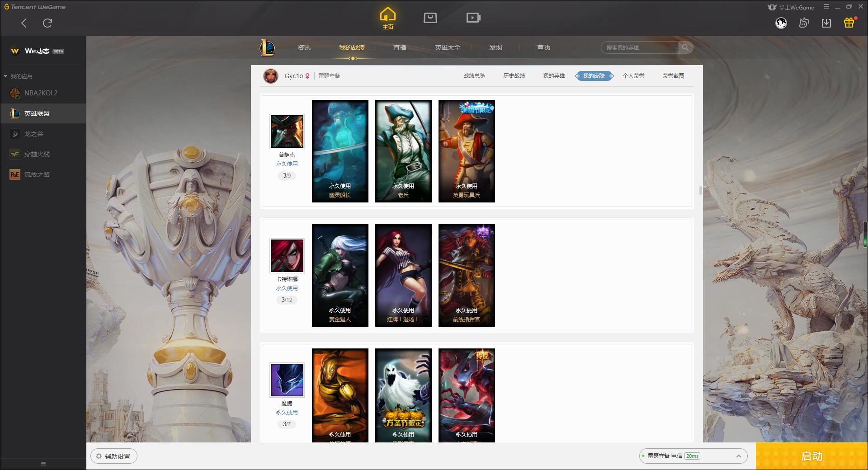Select 龙之谷 in the sidebar
This screenshot has width=868, height=470.
click(43, 134)
